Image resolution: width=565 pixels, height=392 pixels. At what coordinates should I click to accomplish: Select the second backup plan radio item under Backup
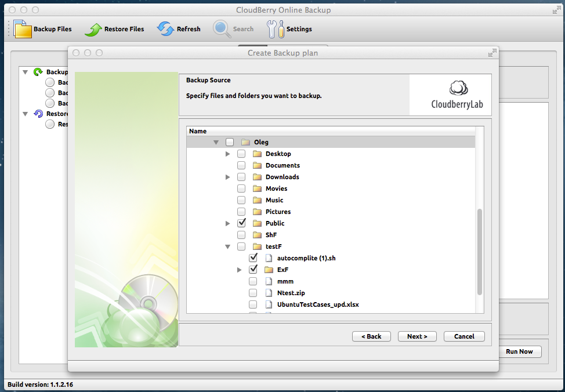[x=50, y=93]
